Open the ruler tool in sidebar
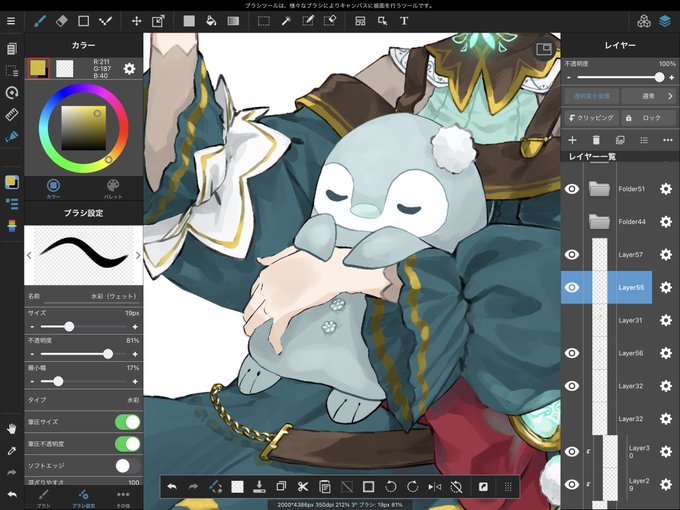 (12, 114)
